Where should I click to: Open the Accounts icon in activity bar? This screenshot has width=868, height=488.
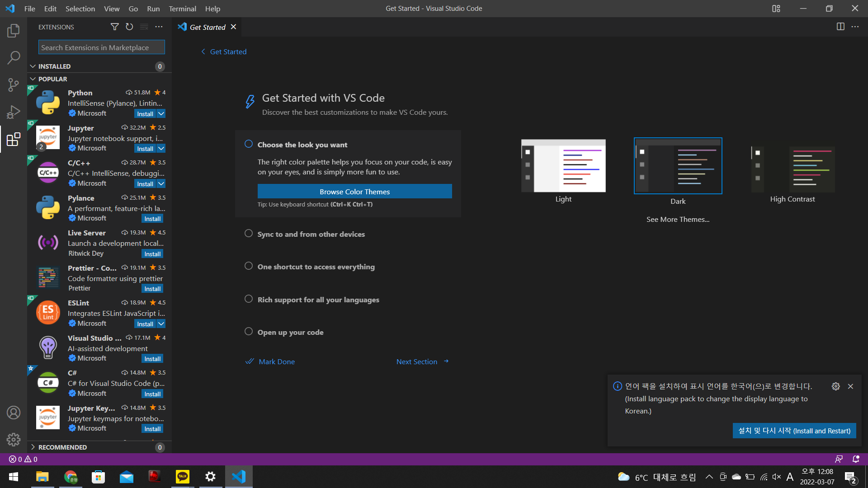click(14, 413)
